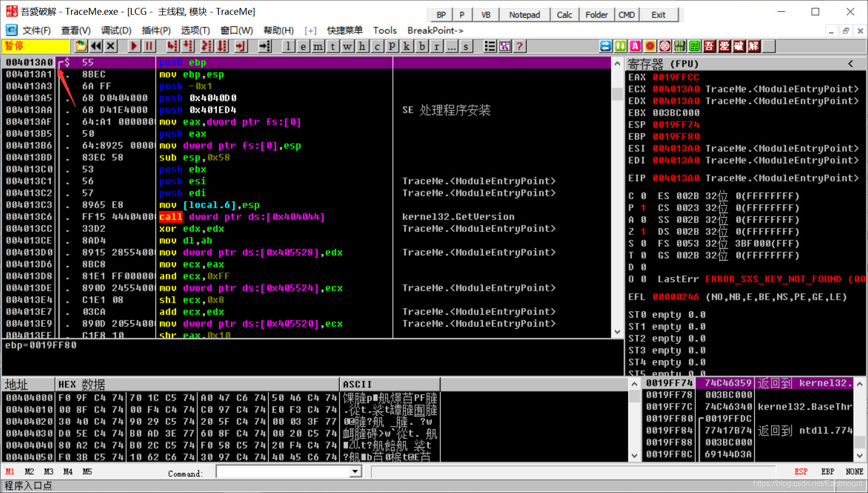This screenshot has height=493, width=868.
Task: Launch Calc from the title bar button
Action: [564, 15]
